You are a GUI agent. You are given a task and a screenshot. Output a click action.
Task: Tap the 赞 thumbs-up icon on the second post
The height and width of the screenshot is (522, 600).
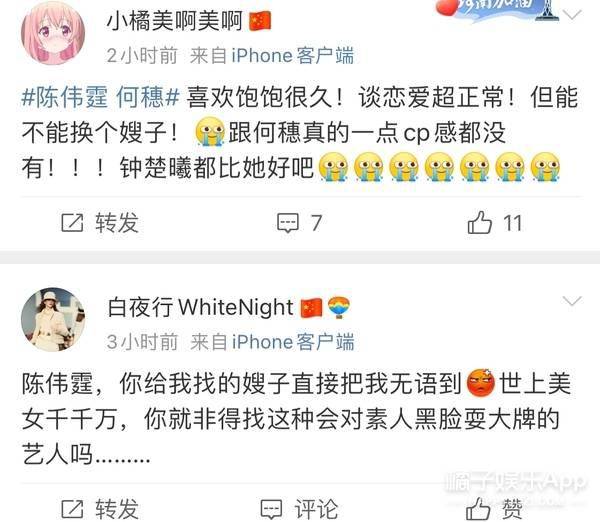(x=478, y=509)
